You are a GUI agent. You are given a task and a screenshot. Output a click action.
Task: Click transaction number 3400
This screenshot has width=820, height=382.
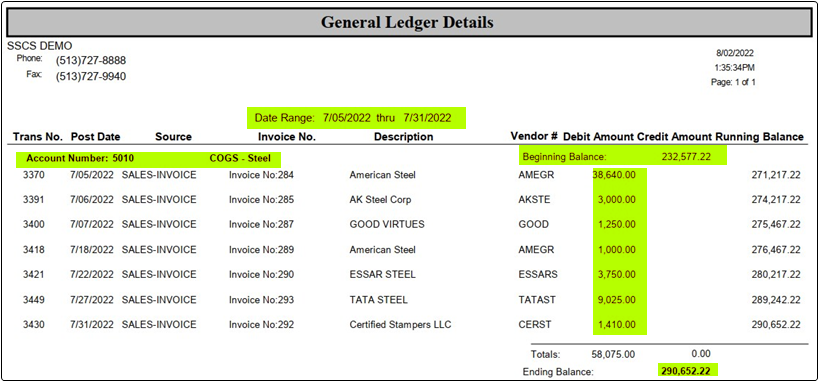point(34,224)
